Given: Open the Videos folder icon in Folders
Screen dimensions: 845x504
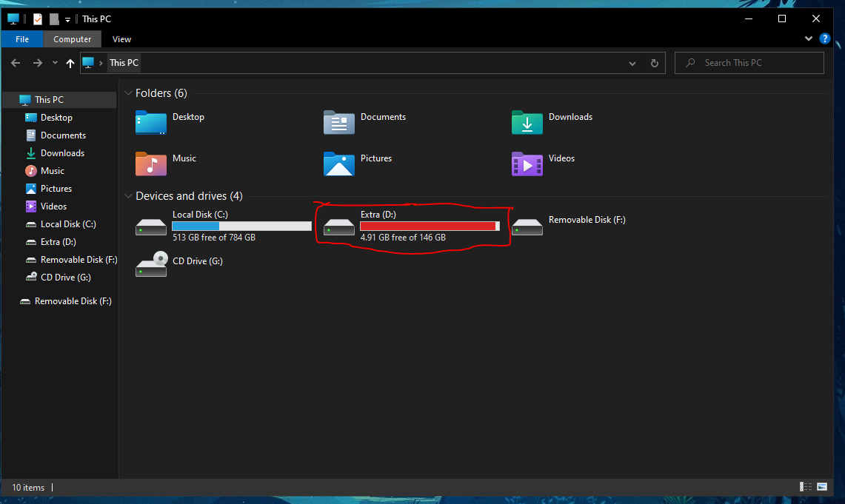Looking at the screenshot, I should click(527, 164).
